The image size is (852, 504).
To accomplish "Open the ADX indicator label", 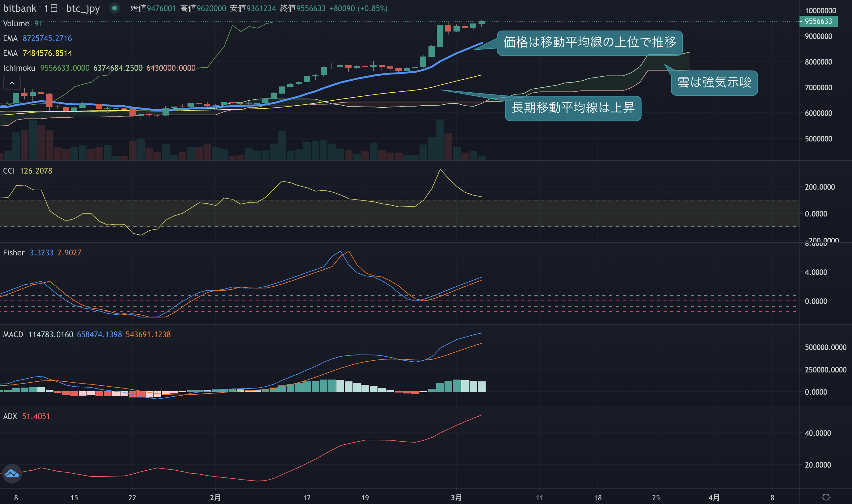I will [x=10, y=416].
